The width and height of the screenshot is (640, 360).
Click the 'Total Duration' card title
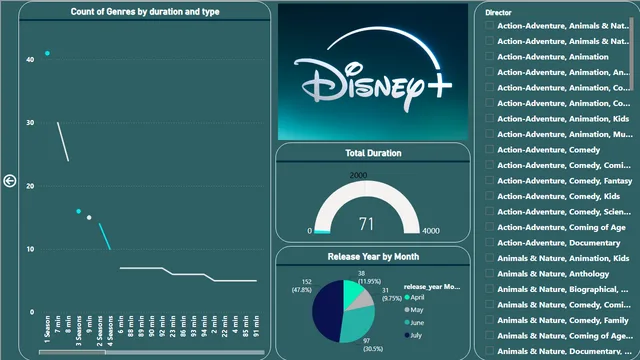tap(373, 153)
